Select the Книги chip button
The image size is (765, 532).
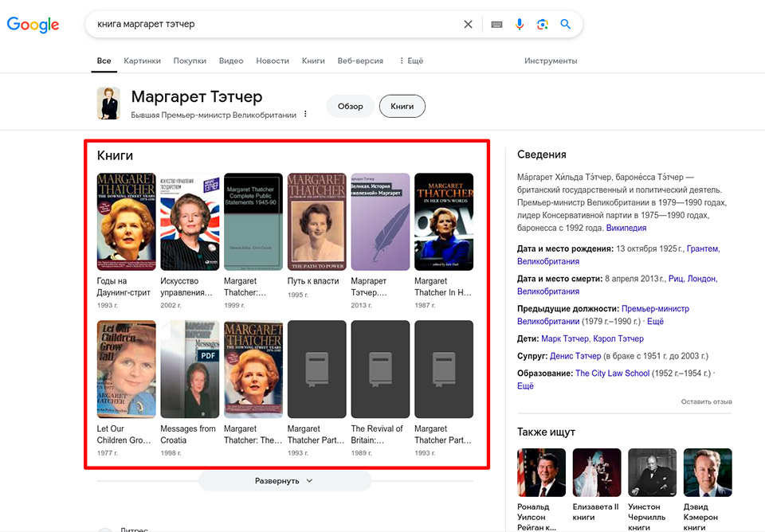click(402, 106)
